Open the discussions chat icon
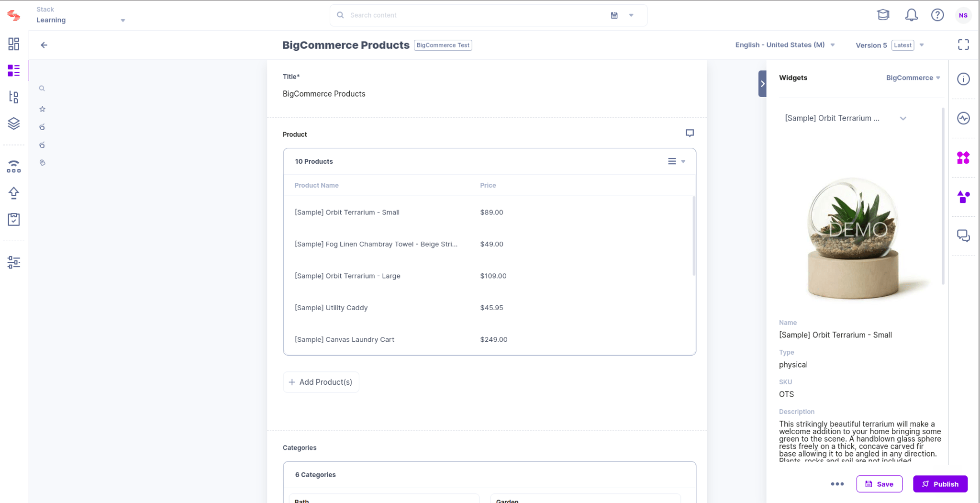 [963, 236]
